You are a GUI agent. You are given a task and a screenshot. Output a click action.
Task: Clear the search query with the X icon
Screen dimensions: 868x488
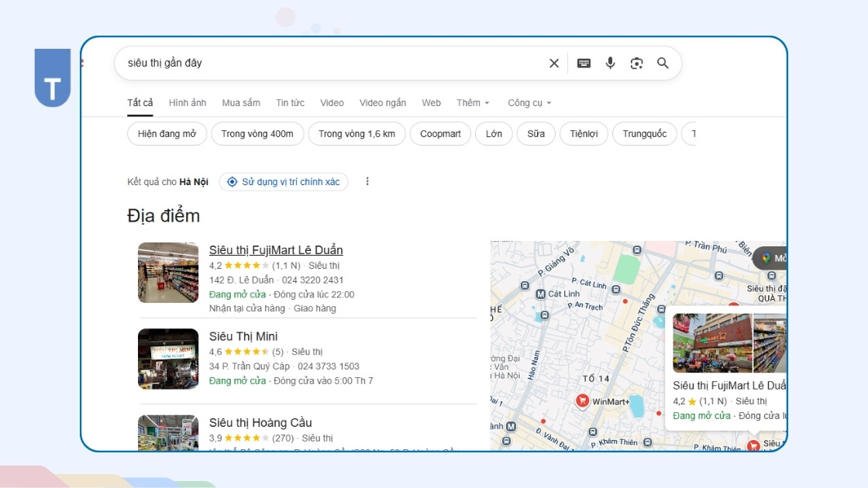554,63
